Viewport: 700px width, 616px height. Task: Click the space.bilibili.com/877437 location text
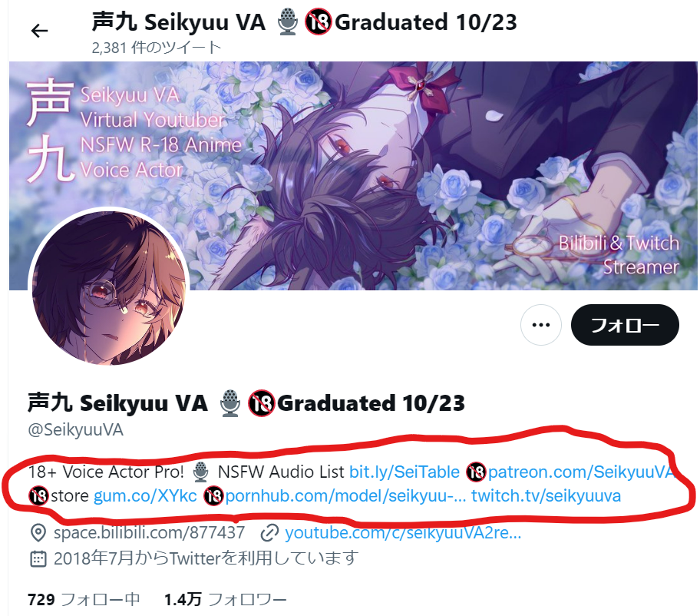149,532
